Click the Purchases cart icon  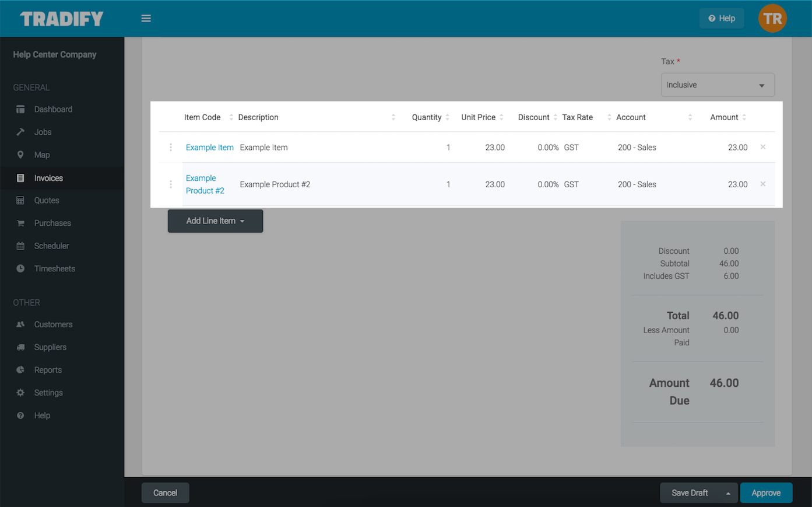20,223
